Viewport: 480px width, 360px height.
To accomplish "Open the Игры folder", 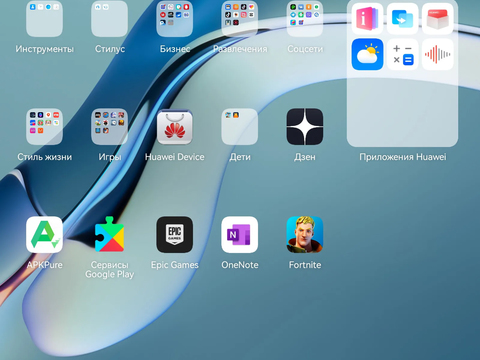I will (109, 127).
